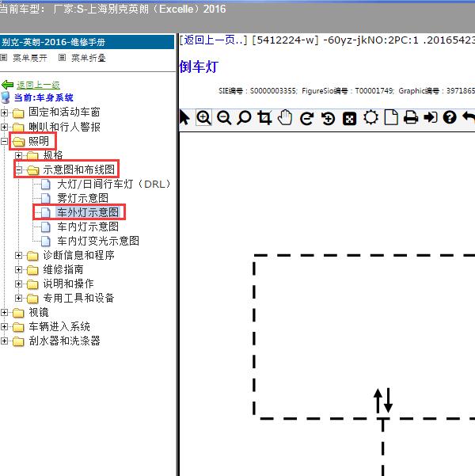Select 诊断信息和程序 folder label
Image resolution: width=475 pixels, height=476 pixels.
[79, 255]
